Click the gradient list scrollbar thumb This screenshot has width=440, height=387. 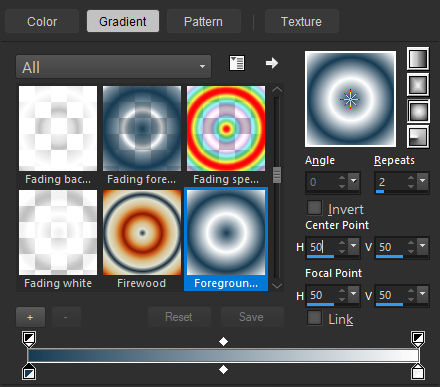coord(277,175)
